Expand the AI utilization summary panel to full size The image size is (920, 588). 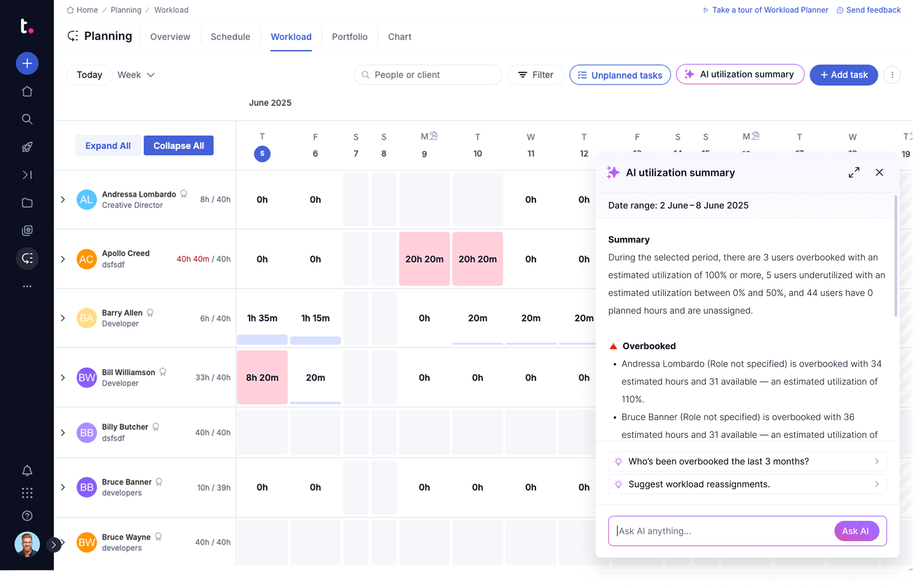854,172
